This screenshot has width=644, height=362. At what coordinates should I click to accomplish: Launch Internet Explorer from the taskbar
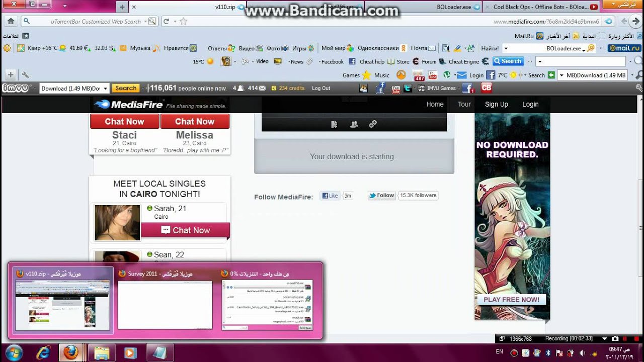tap(44, 353)
